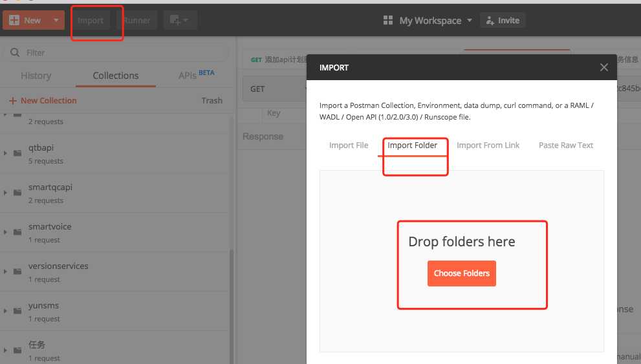Open the GET request tab behind dialog

278,59
